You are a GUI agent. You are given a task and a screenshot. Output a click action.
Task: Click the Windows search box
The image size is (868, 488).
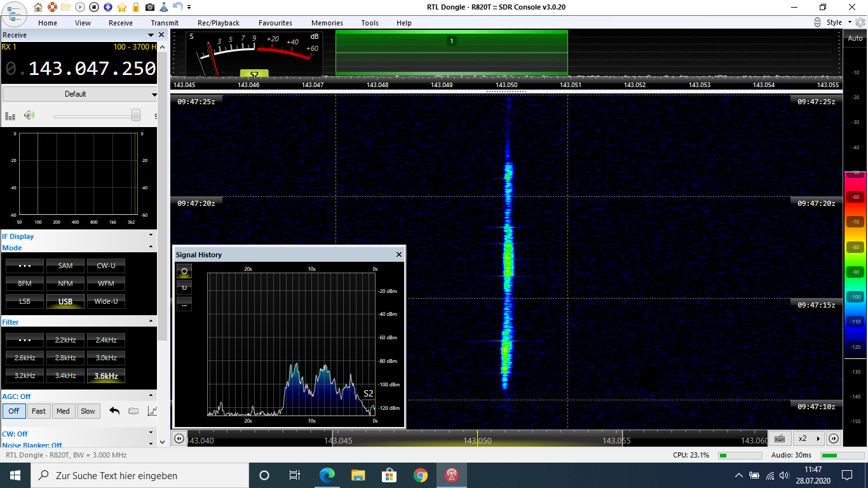coord(140,475)
